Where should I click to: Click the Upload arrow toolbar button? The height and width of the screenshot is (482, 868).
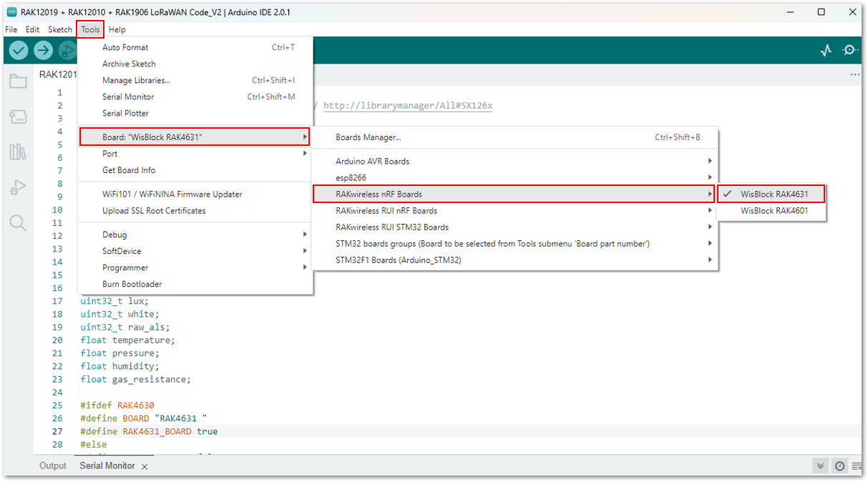tap(44, 50)
